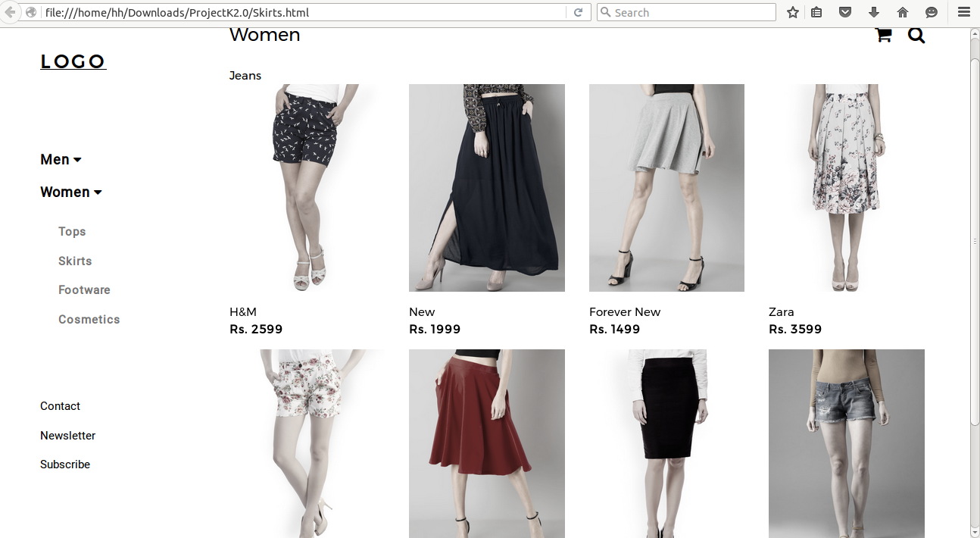Select the long black skirt image

[x=487, y=188]
